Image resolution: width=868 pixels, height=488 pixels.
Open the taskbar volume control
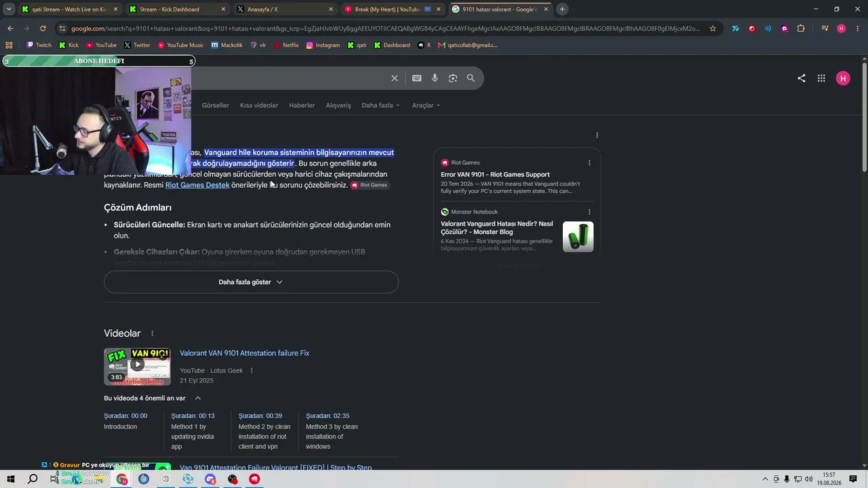[x=809, y=479]
